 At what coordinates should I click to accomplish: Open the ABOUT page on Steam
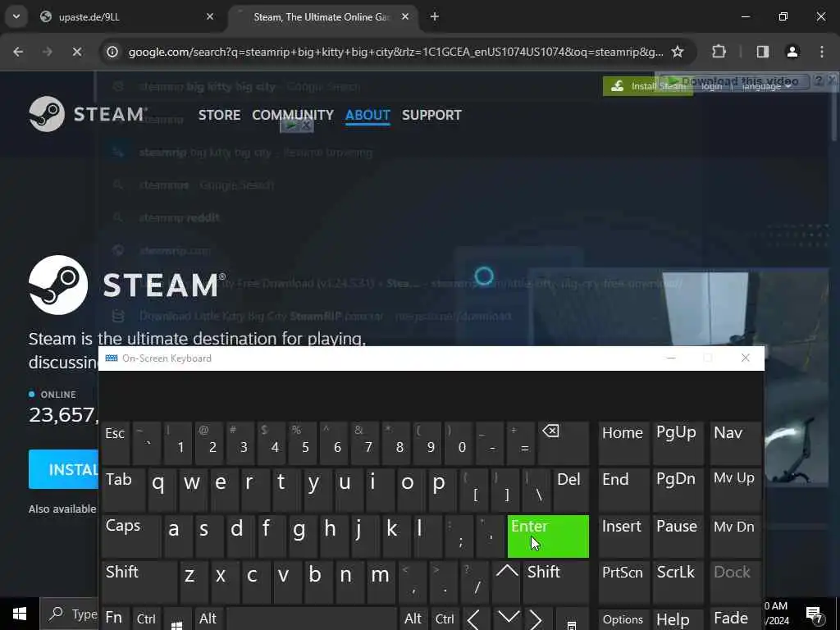click(x=367, y=115)
